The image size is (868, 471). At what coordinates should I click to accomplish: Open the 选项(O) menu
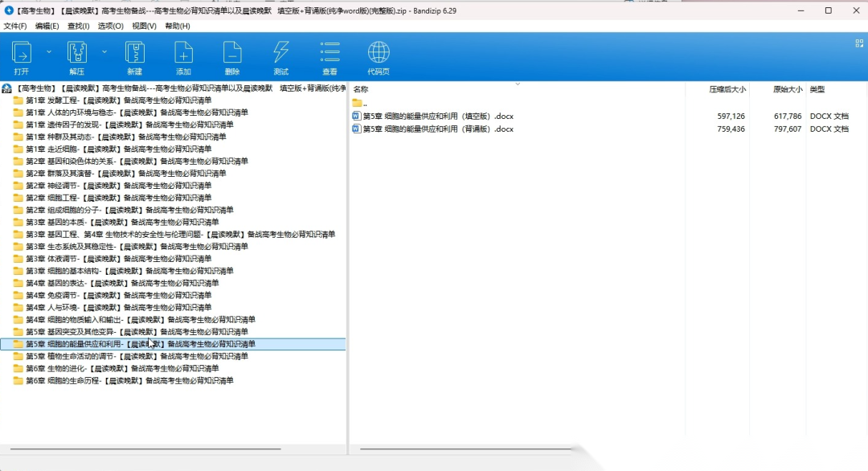(111, 26)
